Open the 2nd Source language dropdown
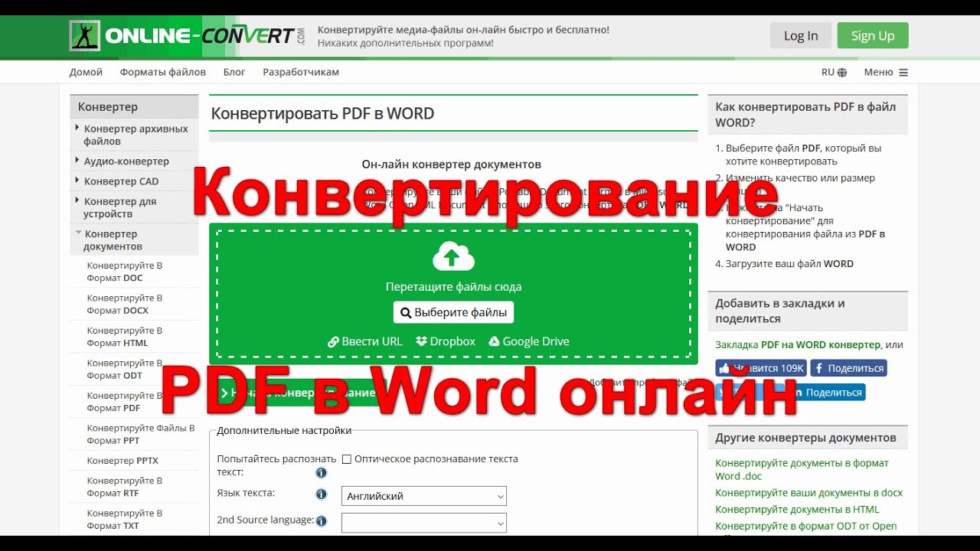This screenshot has height=551, width=980. tap(424, 523)
